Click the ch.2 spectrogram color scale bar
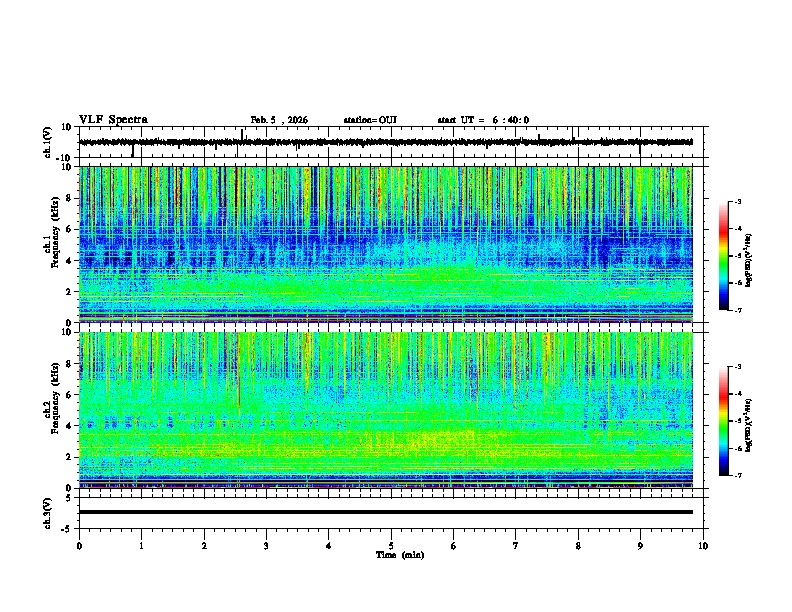Image resolution: width=792 pixels, height=612 pixels. click(x=723, y=421)
